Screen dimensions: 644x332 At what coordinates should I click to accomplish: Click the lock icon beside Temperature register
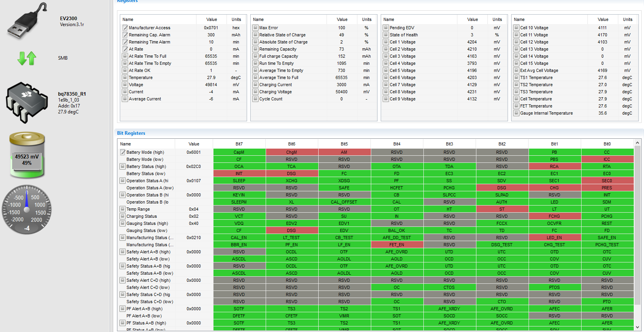(x=125, y=77)
